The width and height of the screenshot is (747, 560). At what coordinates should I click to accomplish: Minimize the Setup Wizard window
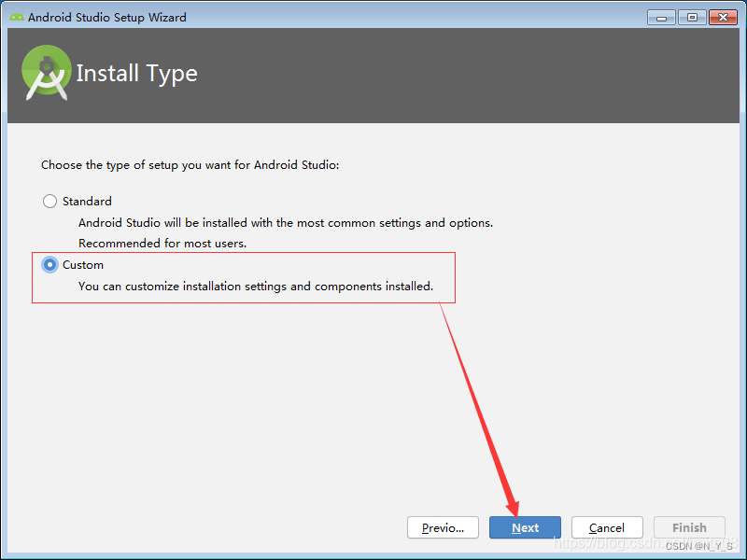661,18
